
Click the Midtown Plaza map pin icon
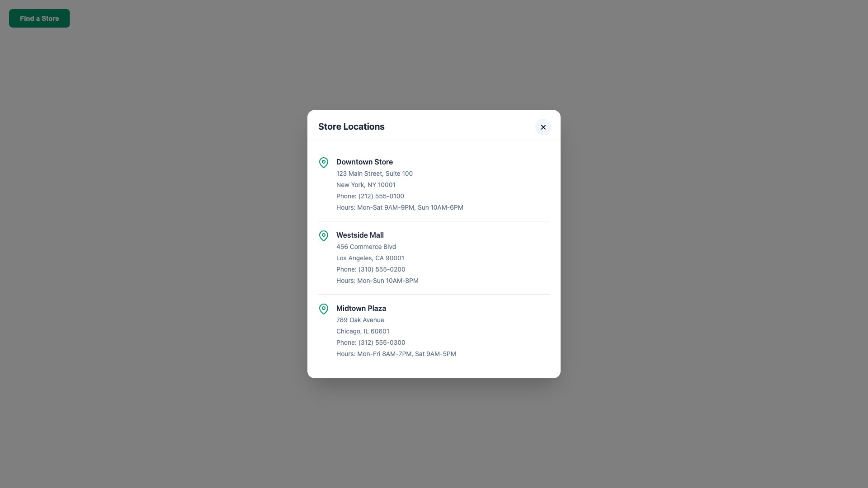pos(323,309)
